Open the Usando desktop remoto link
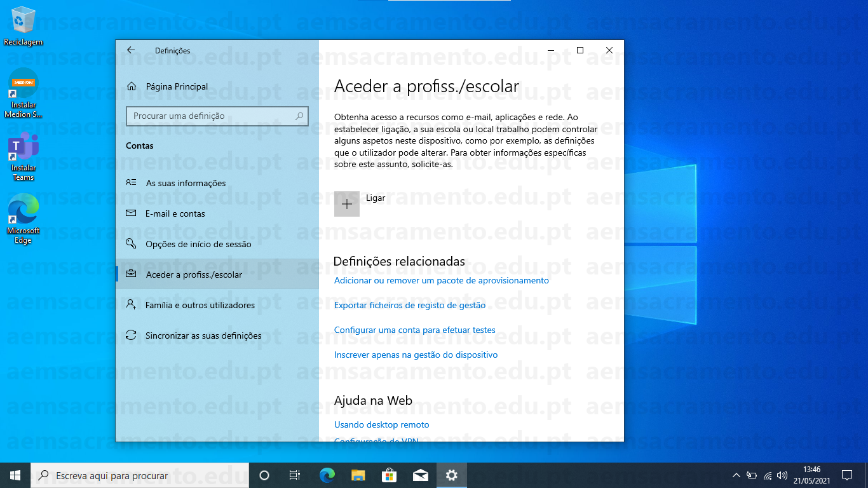The height and width of the screenshot is (488, 868). [x=381, y=424]
